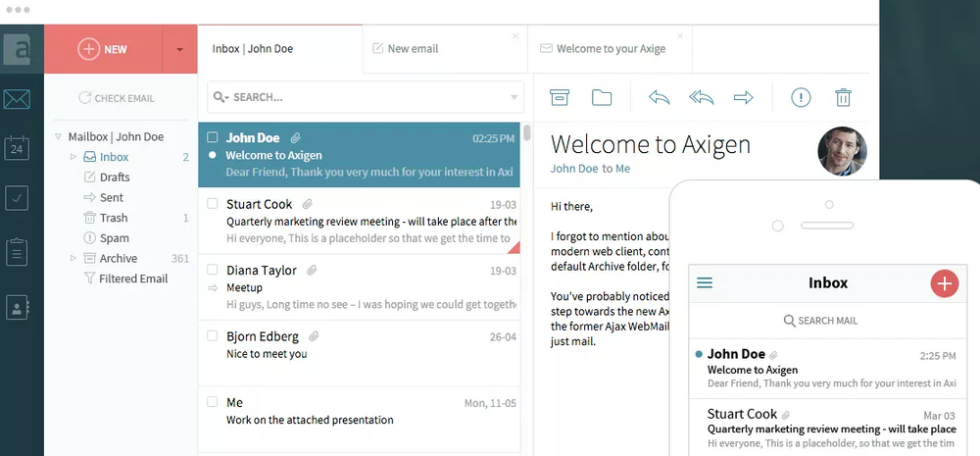Click the NEW compose button

(x=103, y=49)
